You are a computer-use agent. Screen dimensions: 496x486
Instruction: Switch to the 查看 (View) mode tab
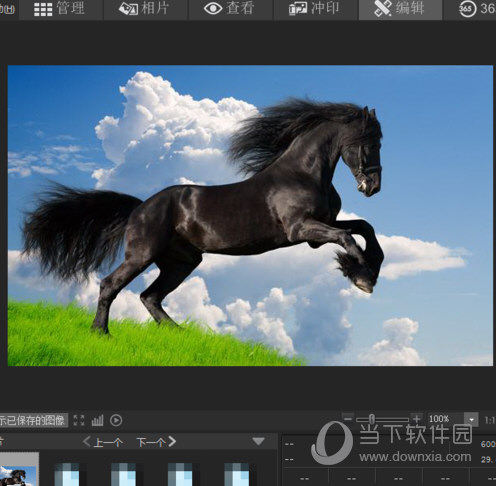230,9
